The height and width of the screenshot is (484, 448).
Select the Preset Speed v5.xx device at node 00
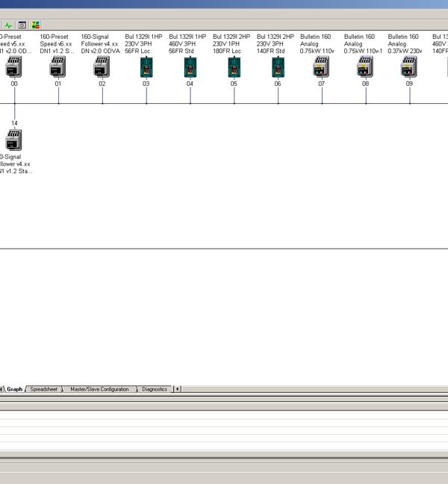click(x=13, y=66)
